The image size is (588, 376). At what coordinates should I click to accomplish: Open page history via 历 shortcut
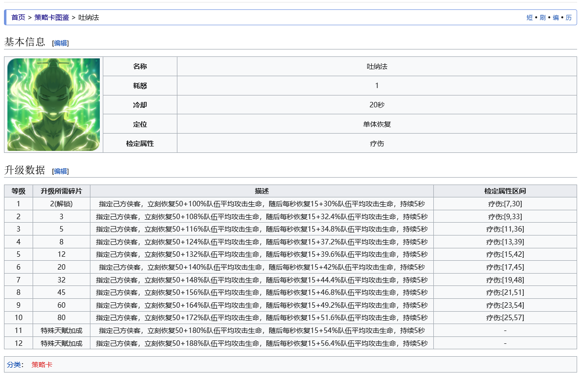point(569,18)
